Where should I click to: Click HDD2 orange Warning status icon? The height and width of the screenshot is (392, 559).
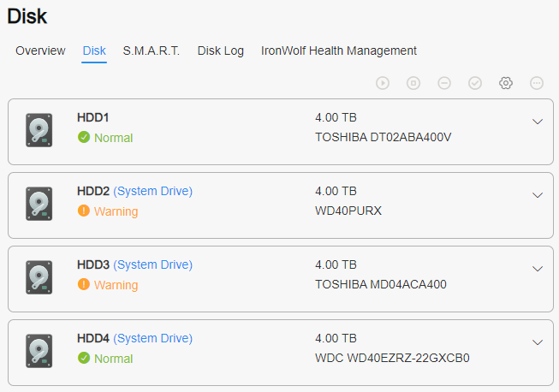(84, 211)
